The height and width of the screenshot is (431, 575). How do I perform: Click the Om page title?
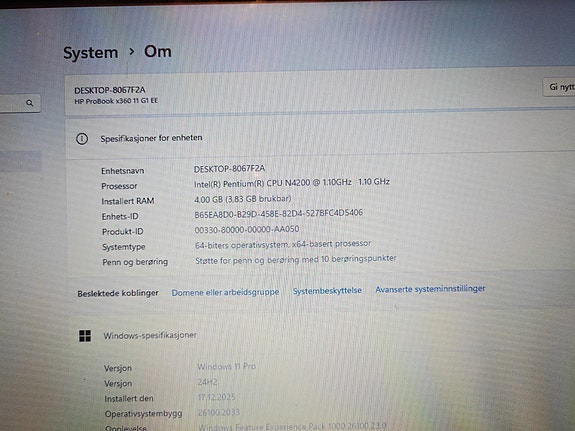(158, 51)
